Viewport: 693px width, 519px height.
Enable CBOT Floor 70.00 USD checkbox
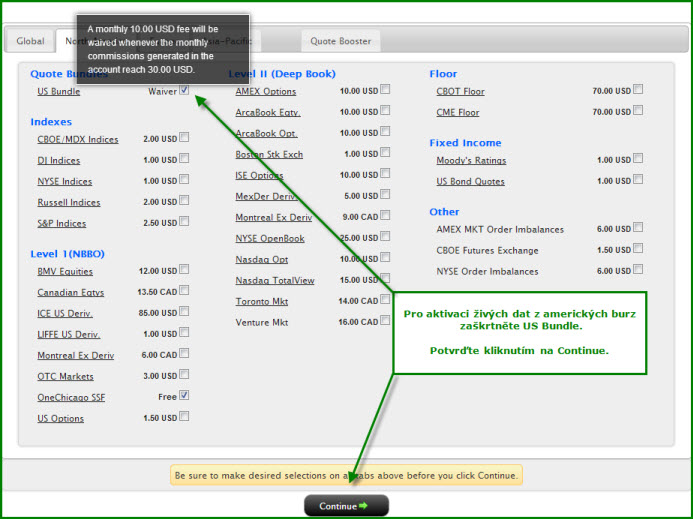pos(638,89)
